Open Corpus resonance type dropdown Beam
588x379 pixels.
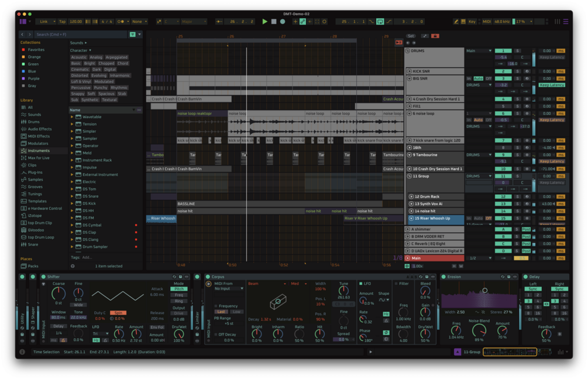(267, 284)
